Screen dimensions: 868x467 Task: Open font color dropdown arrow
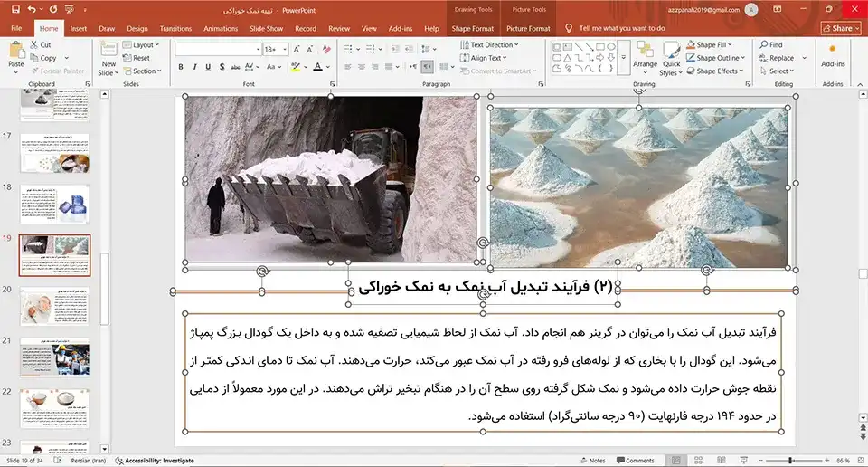327,67
